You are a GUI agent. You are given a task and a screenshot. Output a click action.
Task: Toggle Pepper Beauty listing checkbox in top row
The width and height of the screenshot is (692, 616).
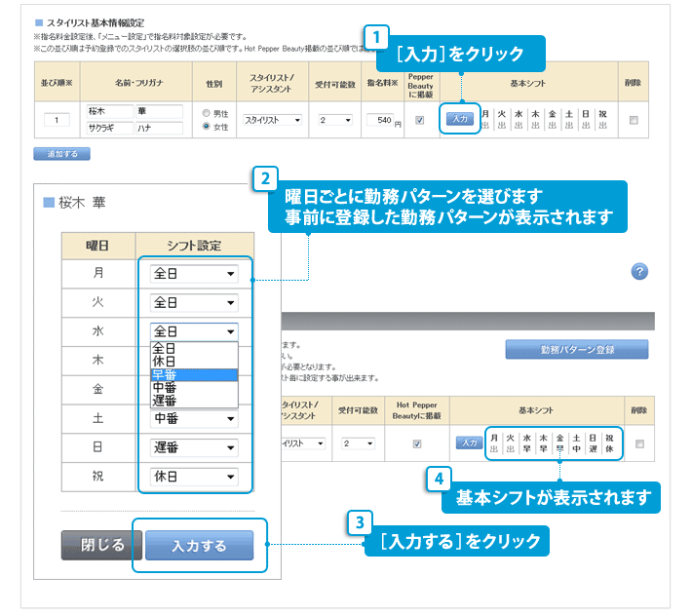pyautogui.click(x=420, y=120)
